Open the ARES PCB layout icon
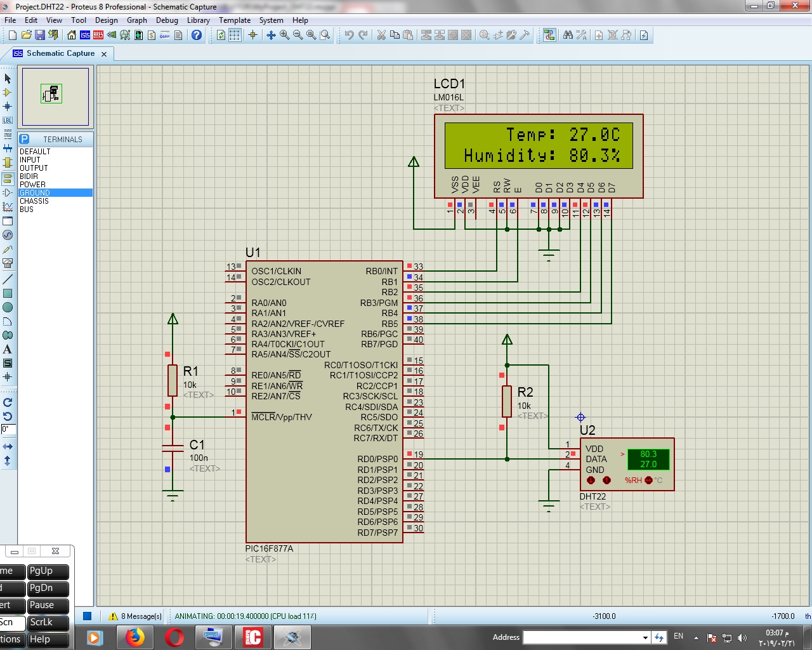The height and width of the screenshot is (650, 812). pos(98,35)
